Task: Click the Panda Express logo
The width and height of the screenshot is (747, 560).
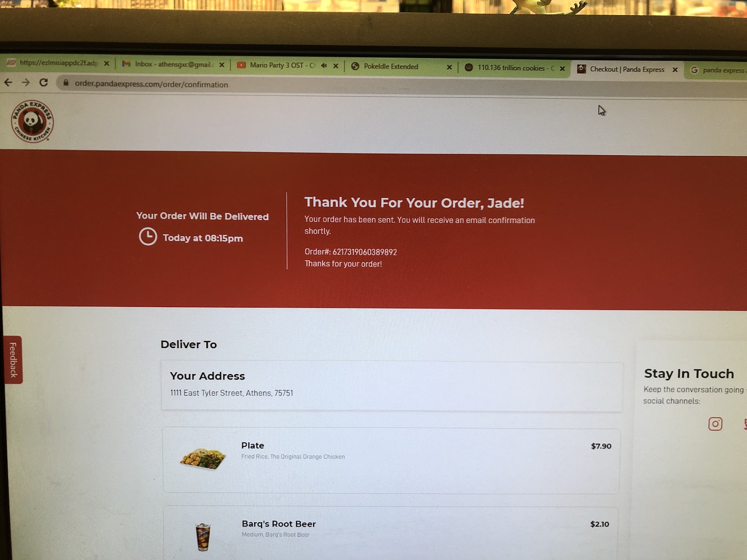Action: [x=32, y=121]
